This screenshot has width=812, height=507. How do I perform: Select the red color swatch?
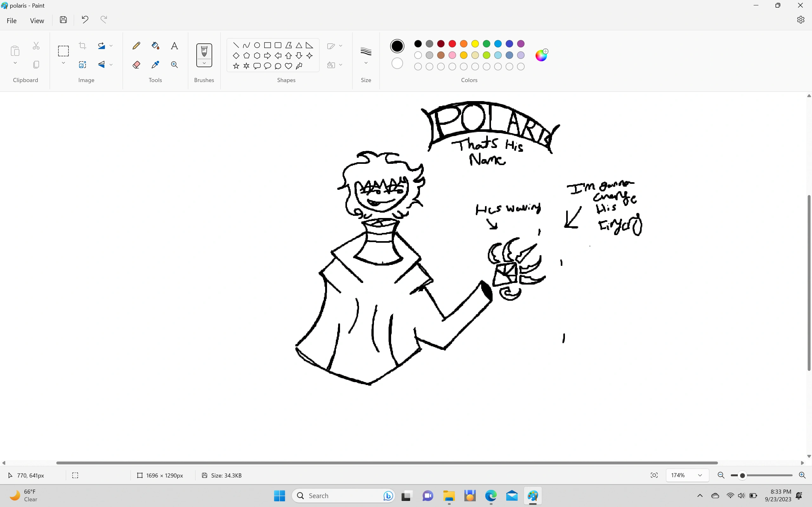point(452,44)
